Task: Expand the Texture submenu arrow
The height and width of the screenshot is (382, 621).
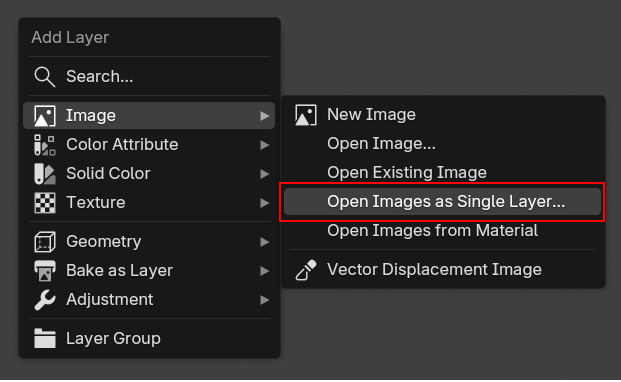Action: [x=264, y=203]
